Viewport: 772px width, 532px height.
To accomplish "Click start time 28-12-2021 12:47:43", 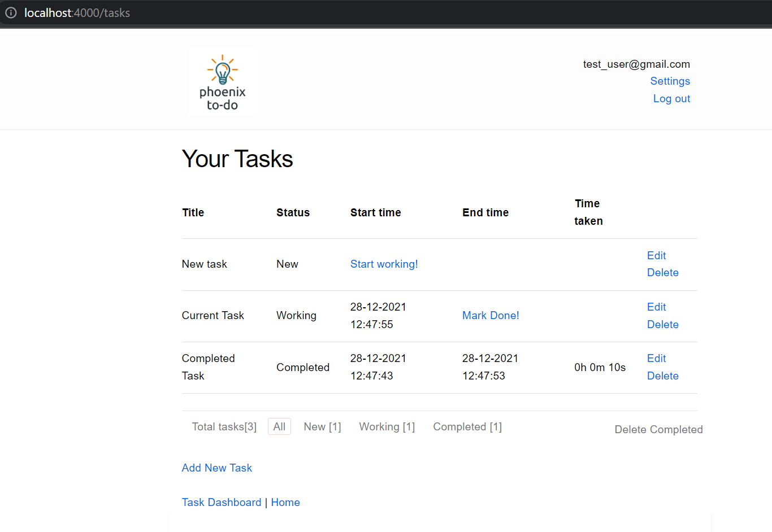I will pos(378,367).
